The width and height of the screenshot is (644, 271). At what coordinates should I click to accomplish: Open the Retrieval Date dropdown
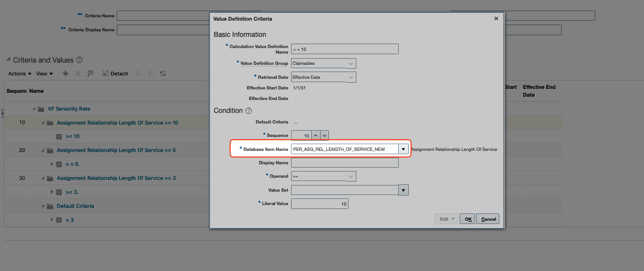[351, 77]
